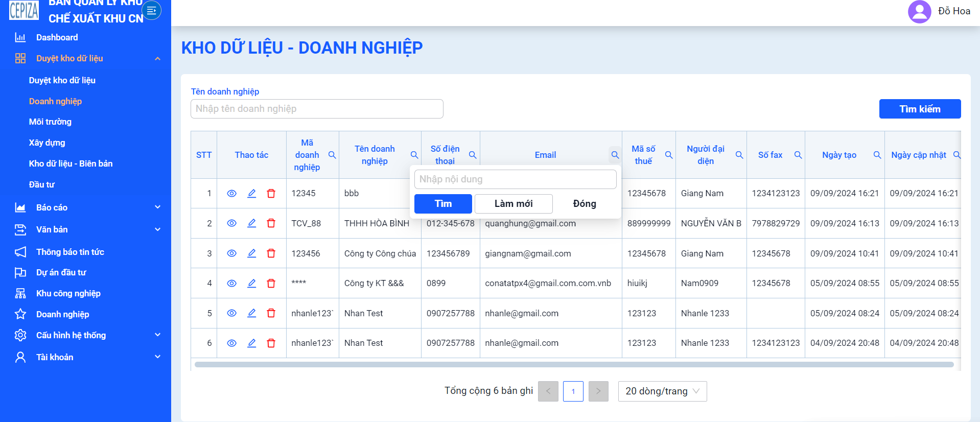View details of Công ty KT &&&

(231, 283)
